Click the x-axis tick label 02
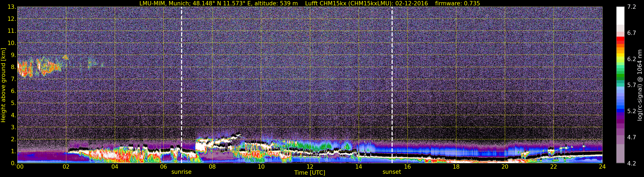 click(x=66, y=167)
